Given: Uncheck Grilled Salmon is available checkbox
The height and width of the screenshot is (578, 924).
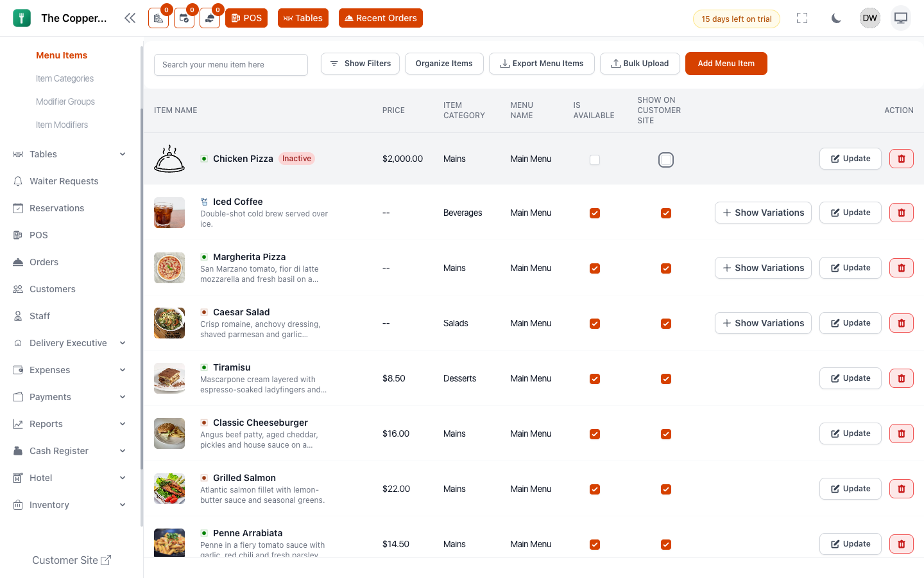Looking at the screenshot, I should (x=595, y=489).
